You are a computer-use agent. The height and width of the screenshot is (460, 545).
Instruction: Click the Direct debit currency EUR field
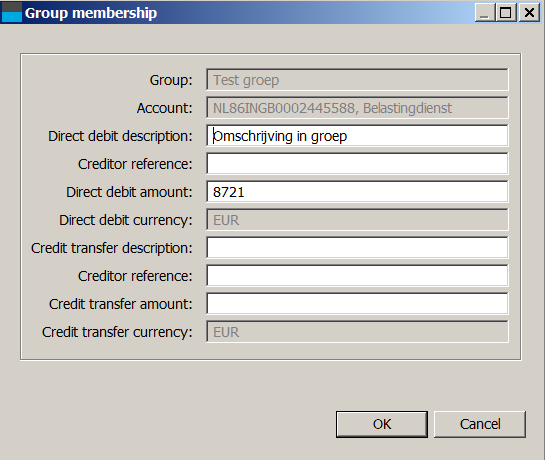pos(357,220)
